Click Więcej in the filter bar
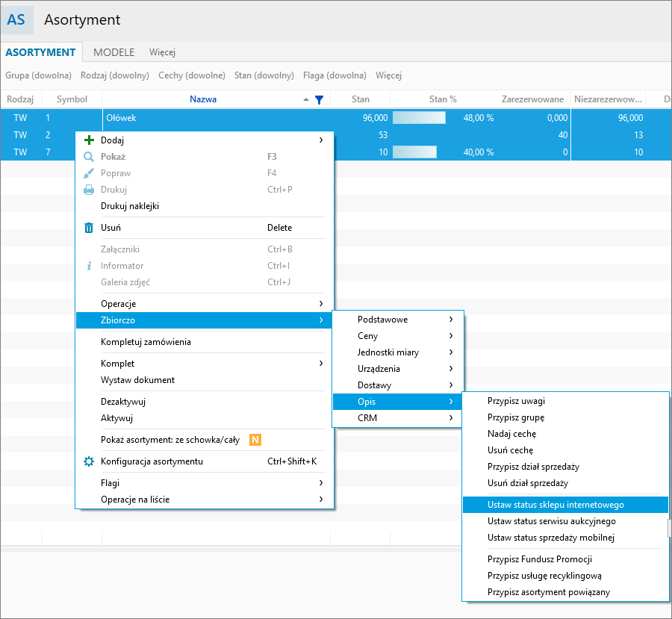Viewport: 672px width, 619px height. tap(388, 75)
